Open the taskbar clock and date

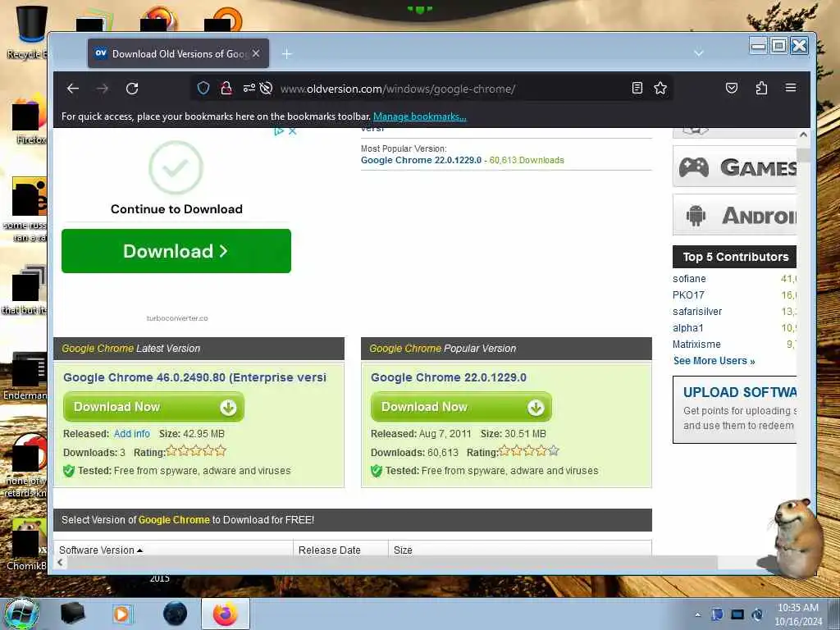[798, 614]
